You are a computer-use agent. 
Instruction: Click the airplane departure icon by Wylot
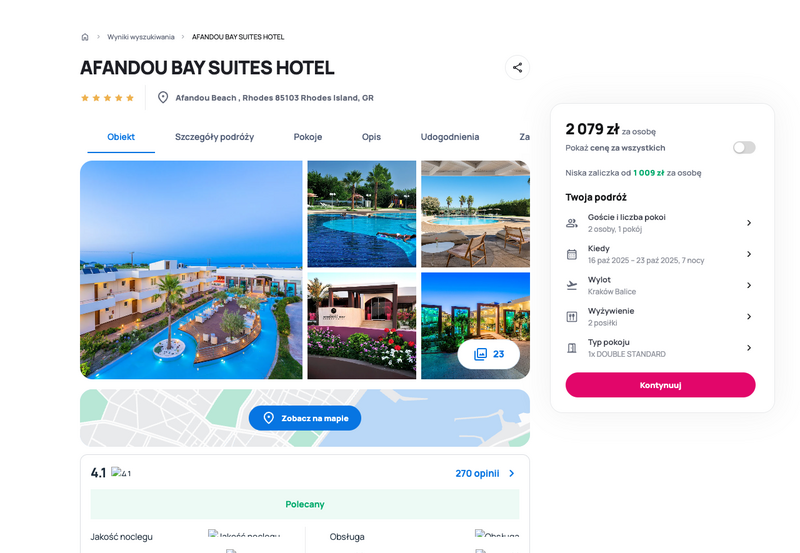(x=572, y=285)
